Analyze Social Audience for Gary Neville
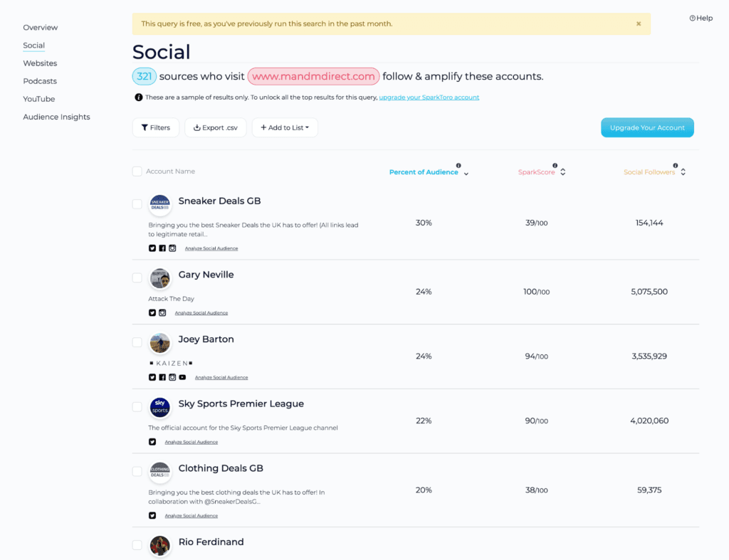729x560 pixels. click(201, 313)
